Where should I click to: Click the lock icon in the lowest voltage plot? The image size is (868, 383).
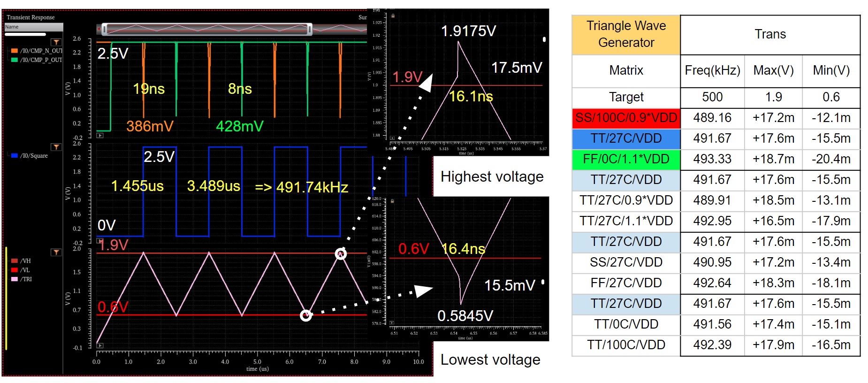click(x=392, y=201)
